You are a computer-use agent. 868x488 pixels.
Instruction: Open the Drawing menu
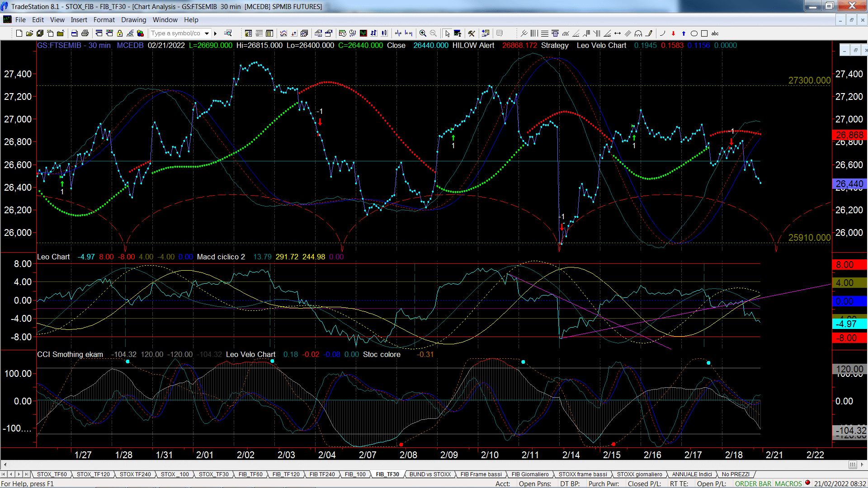tap(133, 20)
